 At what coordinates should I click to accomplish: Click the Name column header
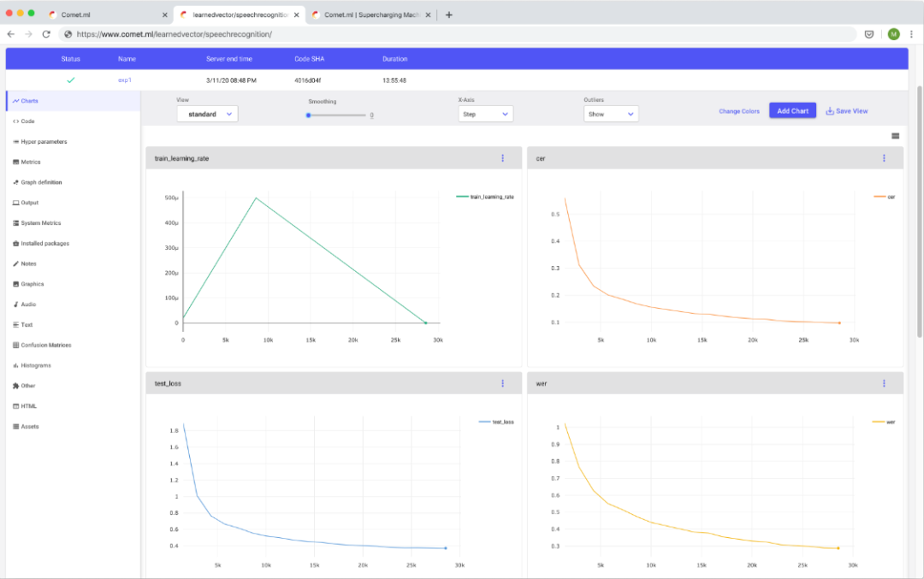coord(127,59)
